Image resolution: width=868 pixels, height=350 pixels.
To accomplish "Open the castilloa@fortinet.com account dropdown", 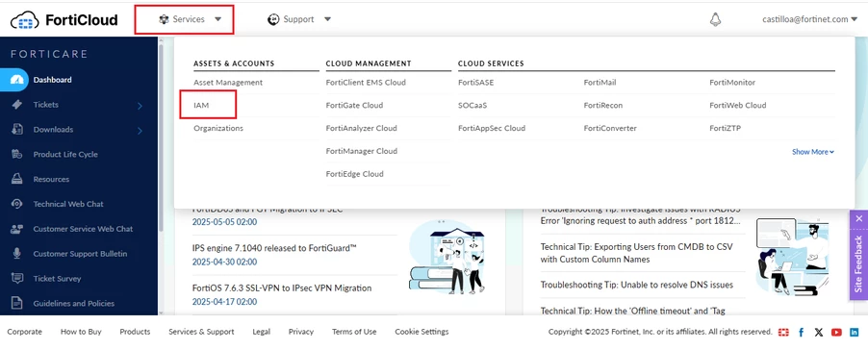I will click(810, 19).
